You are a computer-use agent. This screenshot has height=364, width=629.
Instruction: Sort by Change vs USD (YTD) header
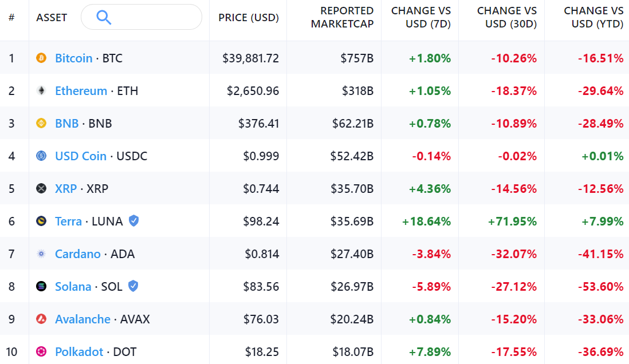(593, 18)
